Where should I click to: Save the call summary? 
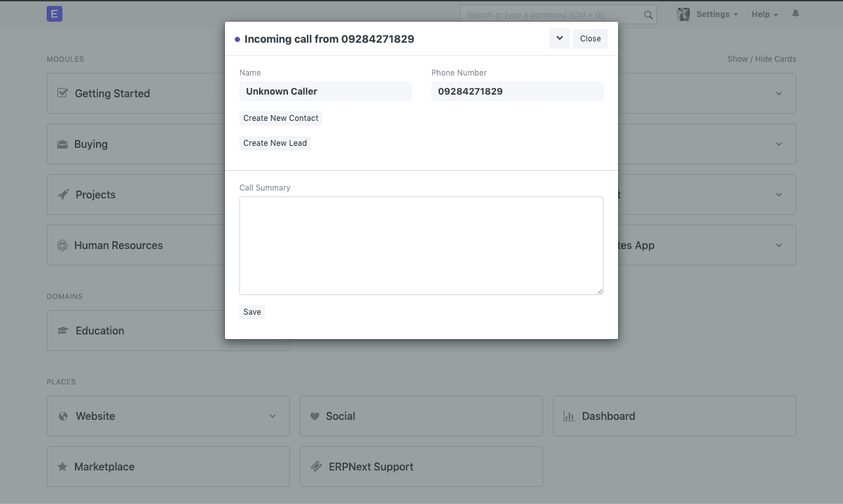coord(252,311)
